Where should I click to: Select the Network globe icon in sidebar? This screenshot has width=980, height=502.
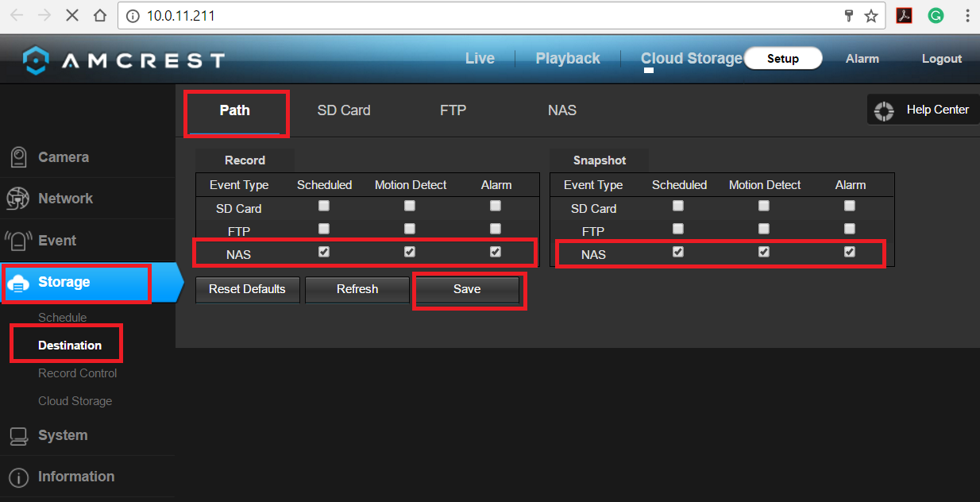[18, 199]
